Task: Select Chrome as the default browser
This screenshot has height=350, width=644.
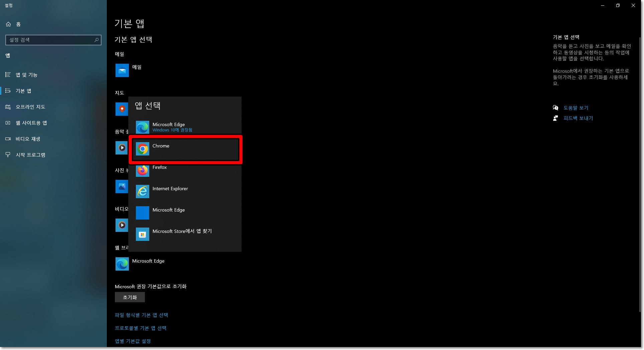Action: click(186, 149)
